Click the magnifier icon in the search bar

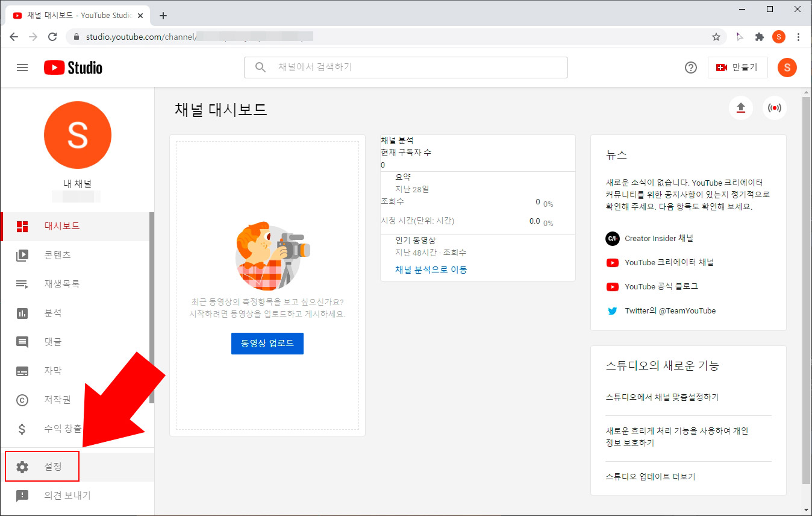259,68
